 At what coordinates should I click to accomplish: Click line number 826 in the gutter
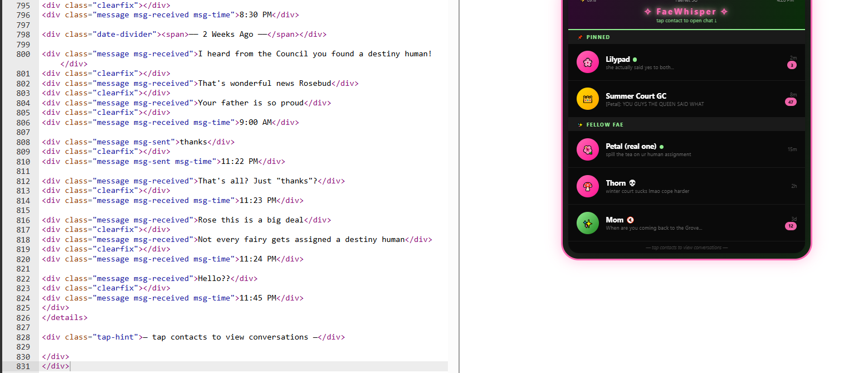(x=23, y=318)
